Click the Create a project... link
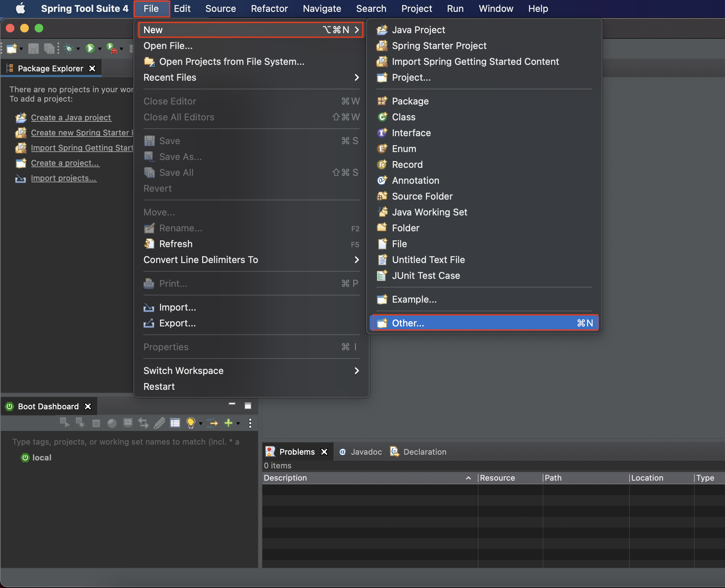This screenshot has height=588, width=725. (x=65, y=163)
